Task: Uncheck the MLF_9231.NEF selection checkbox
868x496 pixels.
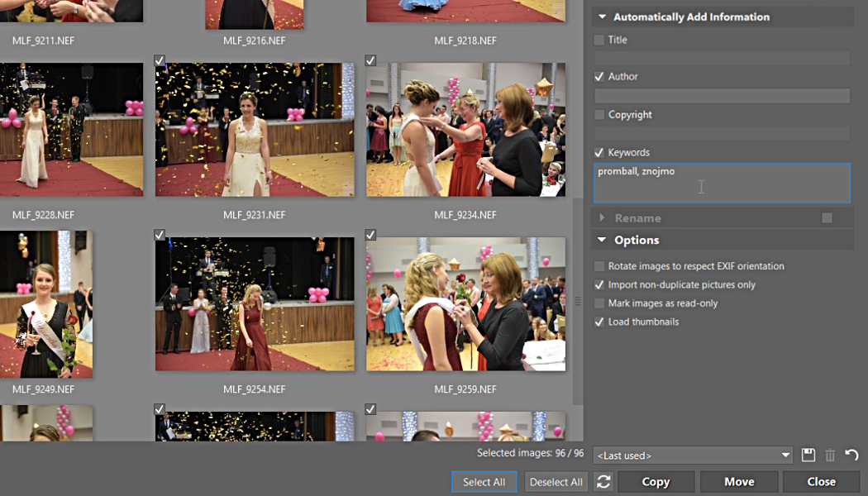Action: click(160, 60)
